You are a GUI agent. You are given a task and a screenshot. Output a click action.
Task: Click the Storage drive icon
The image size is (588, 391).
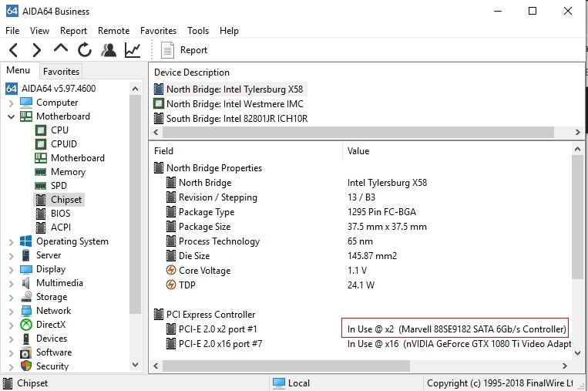pos(26,297)
